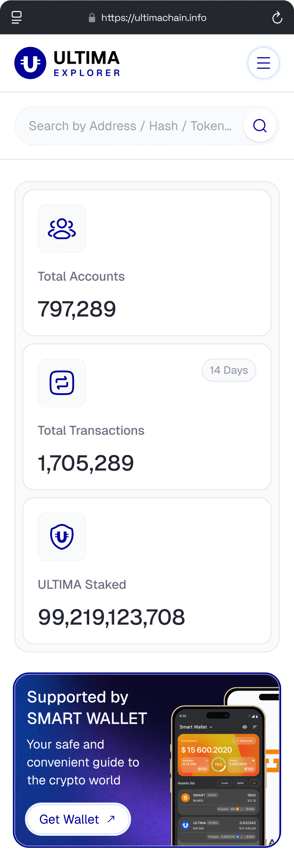Click the Total Transactions swap icon
The image size is (294, 868).
click(x=62, y=383)
